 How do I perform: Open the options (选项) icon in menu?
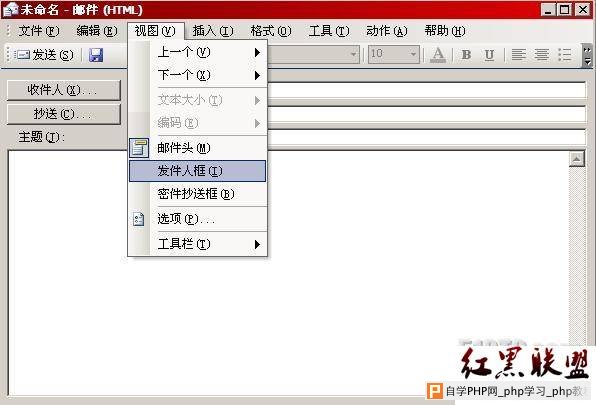pyautogui.click(x=139, y=219)
